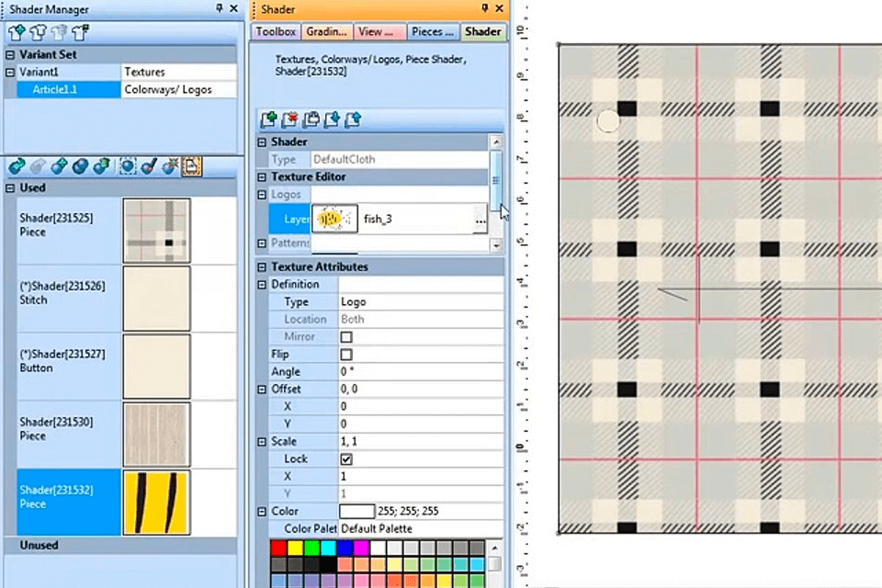Collapse the Offset group

pos(262,390)
